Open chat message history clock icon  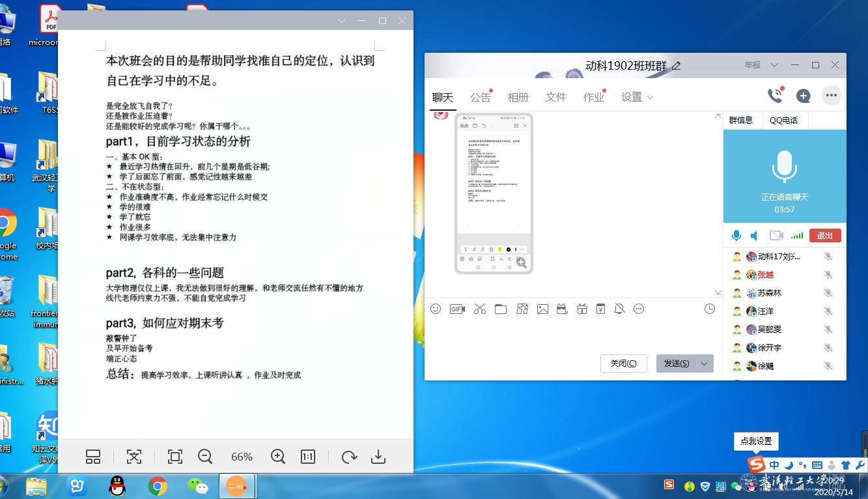[x=710, y=309]
